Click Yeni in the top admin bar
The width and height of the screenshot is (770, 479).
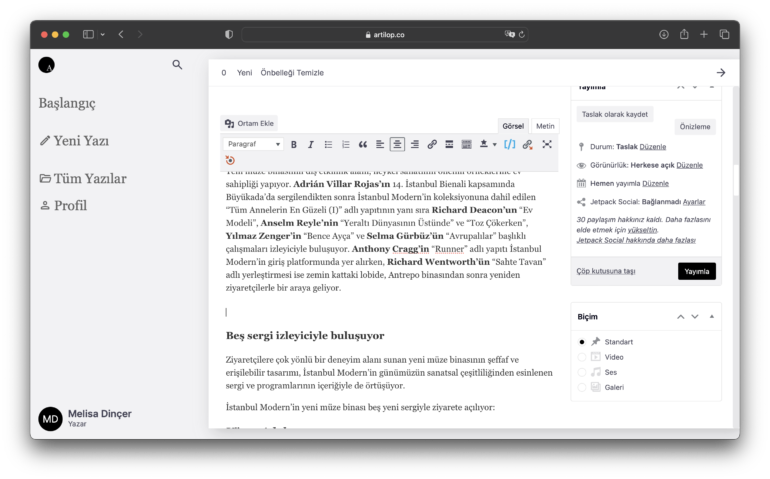(245, 73)
